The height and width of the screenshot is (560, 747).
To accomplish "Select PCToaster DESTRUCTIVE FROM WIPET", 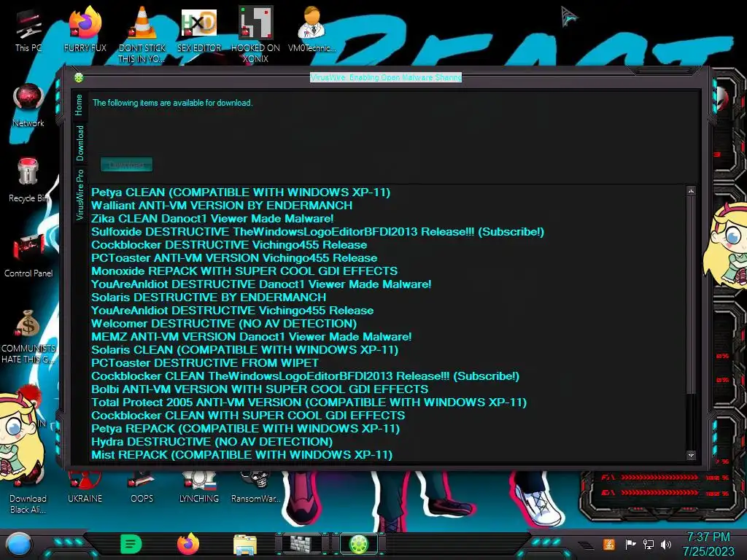I will tap(205, 363).
